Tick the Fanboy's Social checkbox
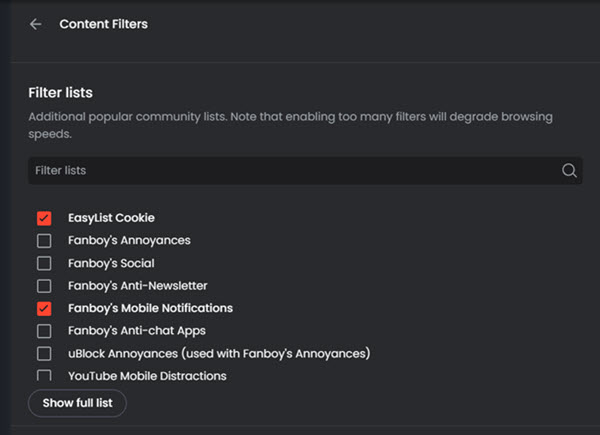Screen dimensions: 600x435 coord(44,263)
